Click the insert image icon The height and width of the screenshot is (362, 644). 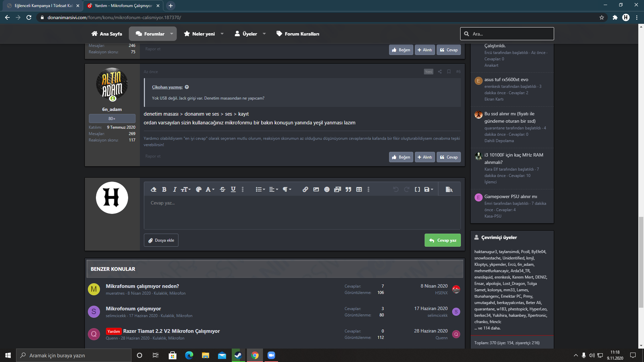tap(316, 189)
